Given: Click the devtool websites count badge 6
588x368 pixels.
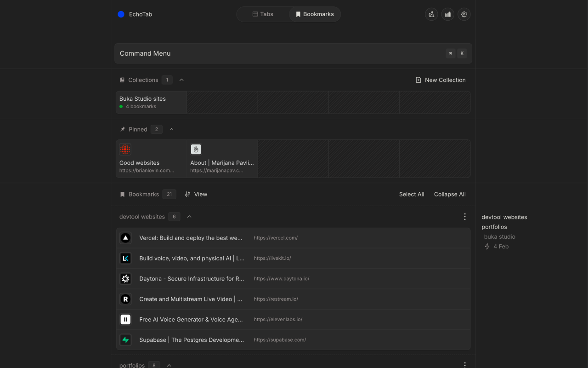Looking at the screenshot, I should click(174, 217).
